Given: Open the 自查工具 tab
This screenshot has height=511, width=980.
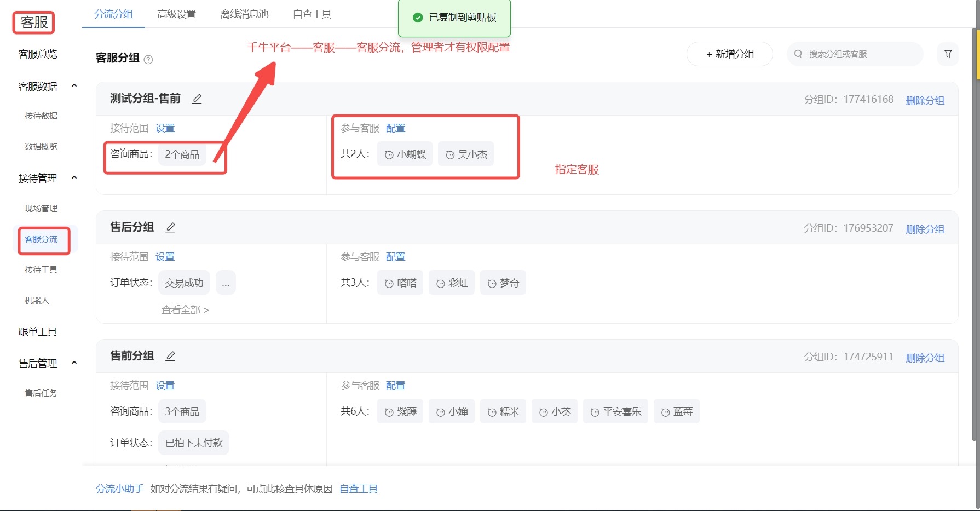Looking at the screenshot, I should [x=312, y=14].
